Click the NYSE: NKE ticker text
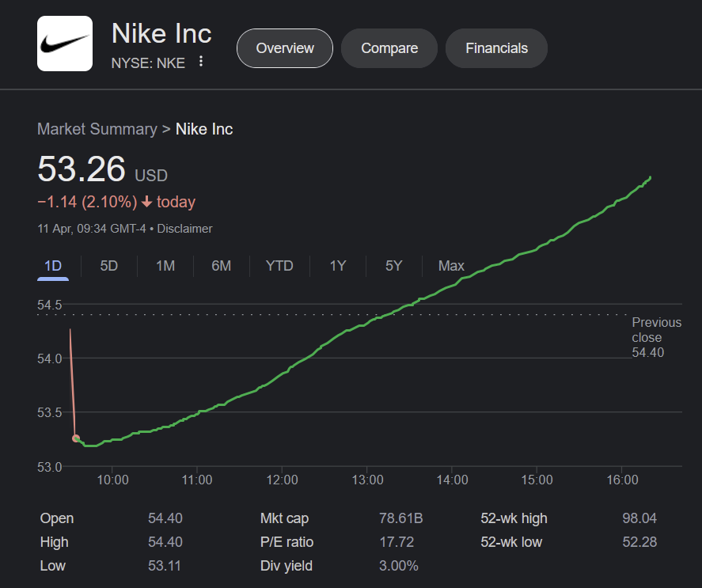Image resolution: width=702 pixels, height=588 pixels. tap(148, 63)
